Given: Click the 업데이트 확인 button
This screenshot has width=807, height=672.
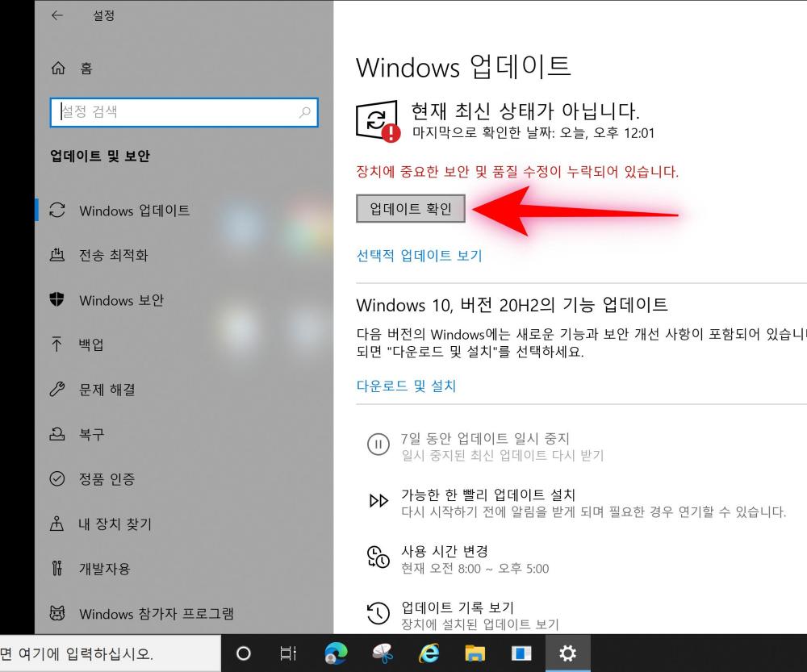Looking at the screenshot, I should coord(411,208).
